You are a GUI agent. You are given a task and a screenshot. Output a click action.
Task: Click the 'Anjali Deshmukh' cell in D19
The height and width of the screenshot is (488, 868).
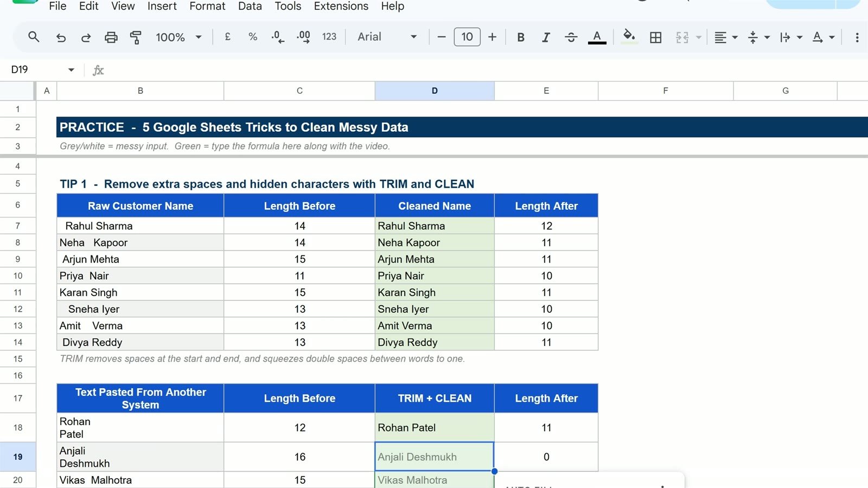click(435, 457)
